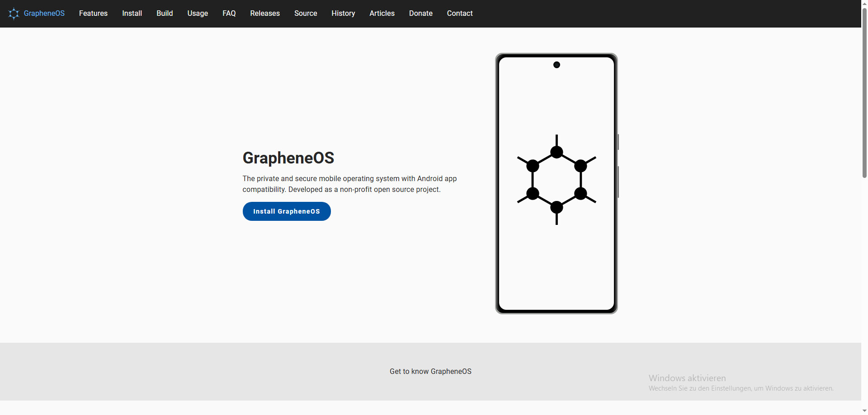
Task: Click the 'Get to know GrapheneOS' text
Action: [x=430, y=371]
